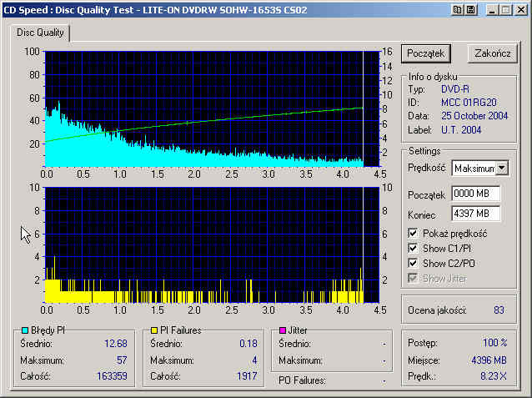The image size is (532, 398).
Task: Click the yellow PI Failures color swatch
Action: point(154,330)
